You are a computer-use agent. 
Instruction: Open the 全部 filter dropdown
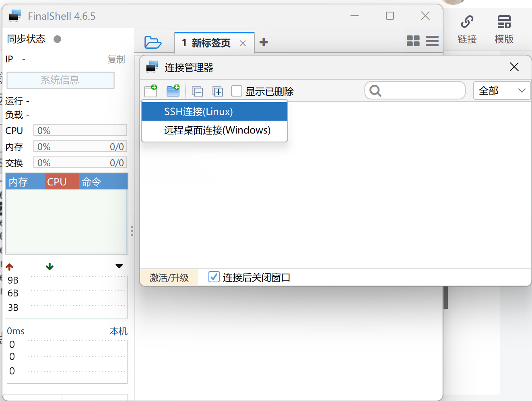502,90
